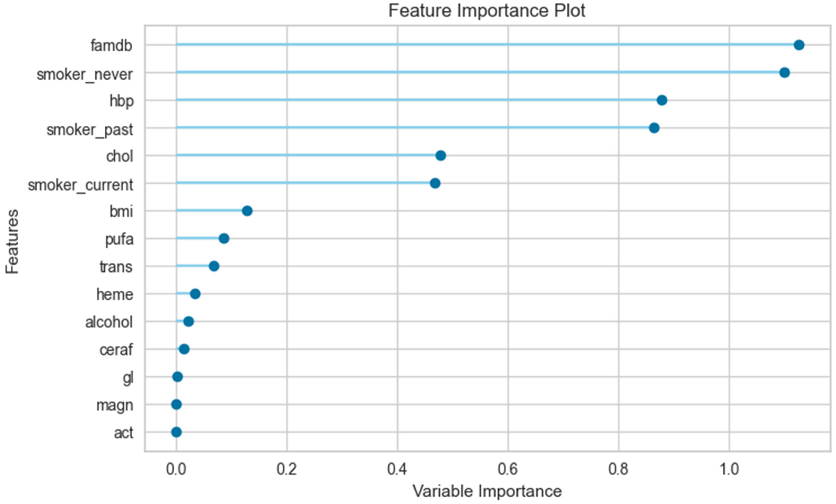Click the Feature Importance Plot title

click(x=487, y=11)
